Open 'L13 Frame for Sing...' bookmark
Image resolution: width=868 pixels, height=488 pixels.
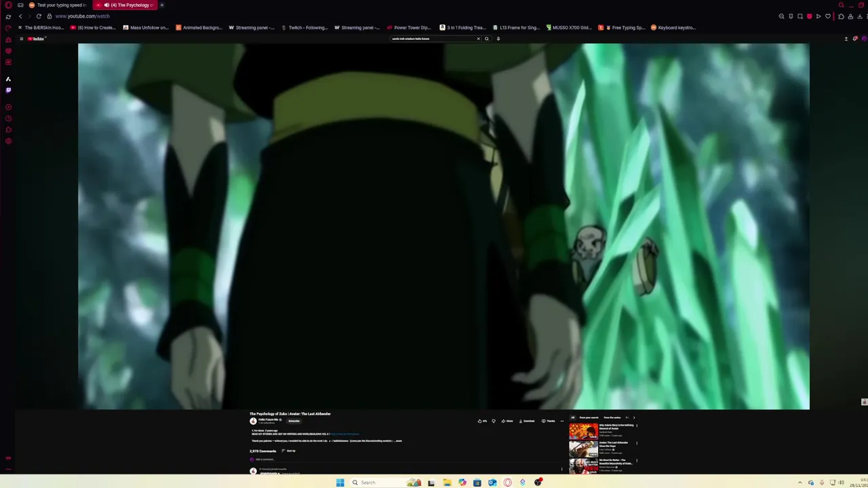click(516, 28)
